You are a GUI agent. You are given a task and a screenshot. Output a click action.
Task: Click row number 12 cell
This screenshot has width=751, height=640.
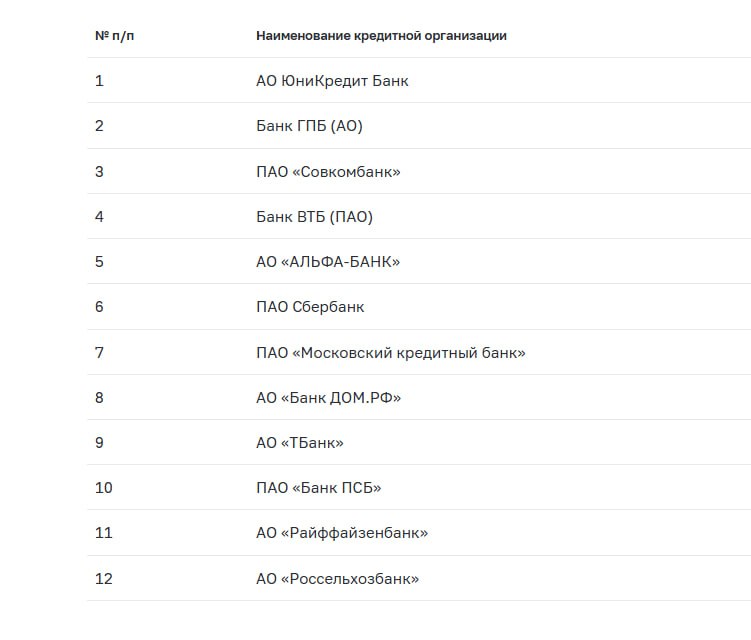[x=103, y=579]
